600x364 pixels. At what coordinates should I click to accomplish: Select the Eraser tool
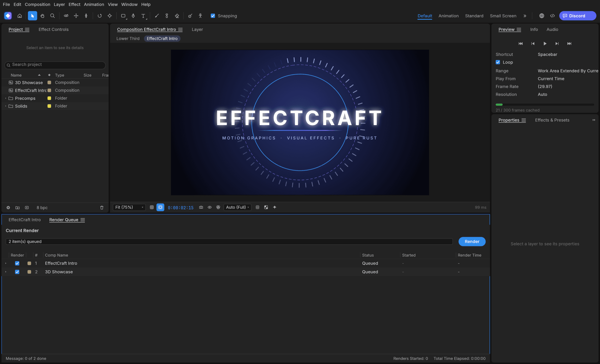click(x=177, y=16)
